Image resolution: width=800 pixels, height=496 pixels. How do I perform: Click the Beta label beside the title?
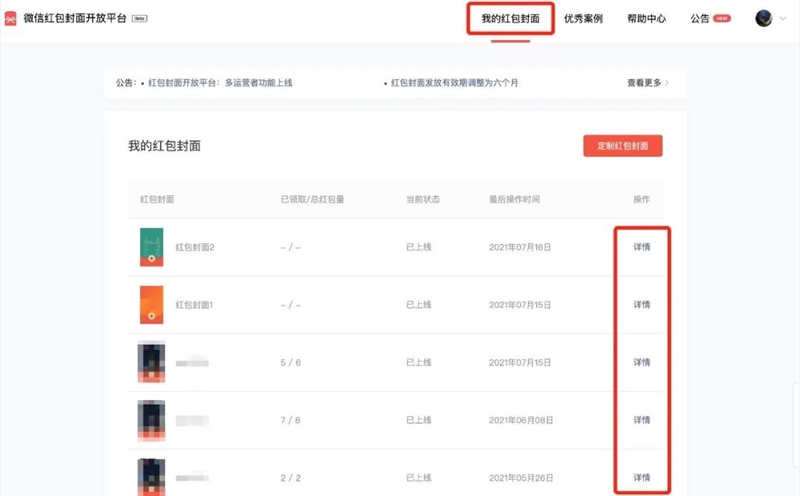(139, 18)
